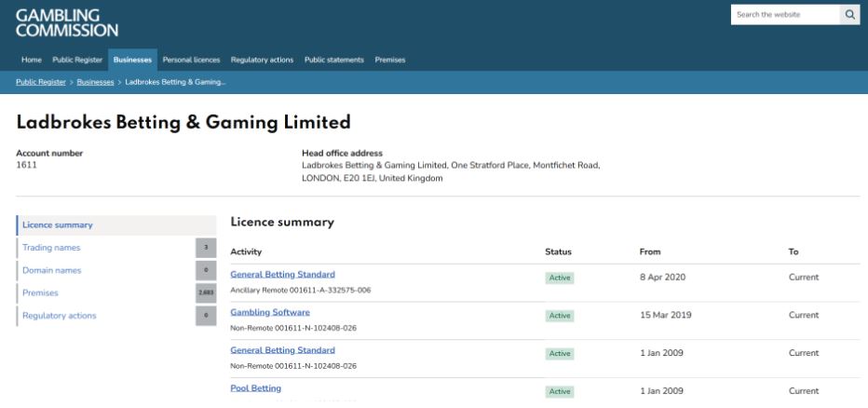Click the Activity column header
Viewport: 868px width, 408px height.
[246, 252]
